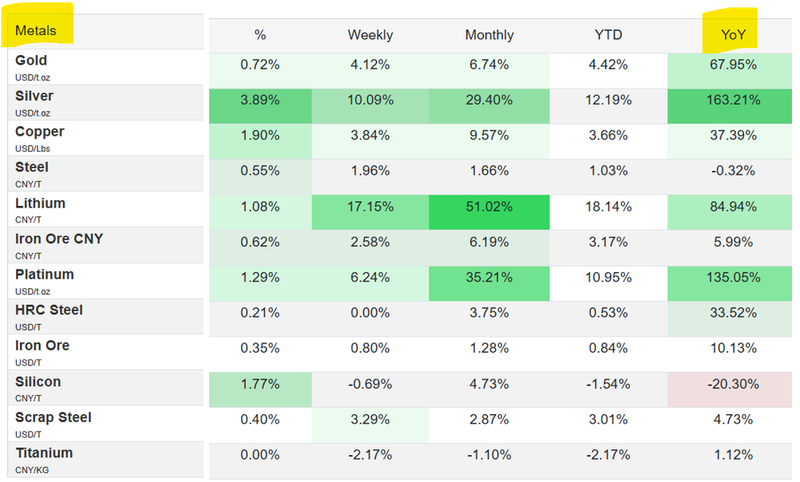Sort commodities by Monthly change
The height and width of the screenshot is (482, 800).
489,35
